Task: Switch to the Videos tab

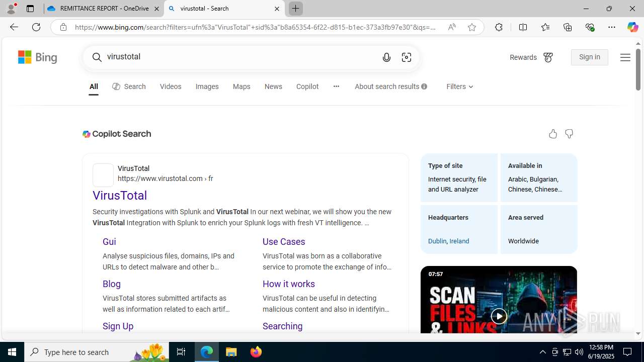Action: pos(171,86)
